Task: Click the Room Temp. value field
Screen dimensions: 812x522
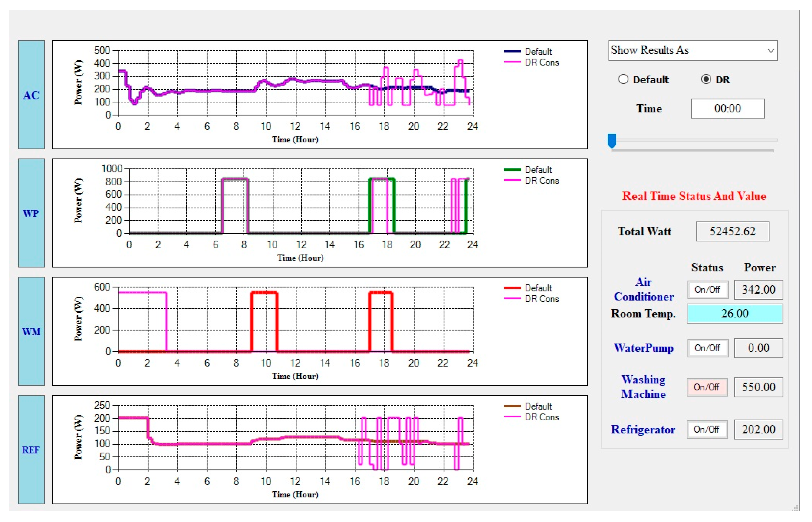Action: point(734,314)
